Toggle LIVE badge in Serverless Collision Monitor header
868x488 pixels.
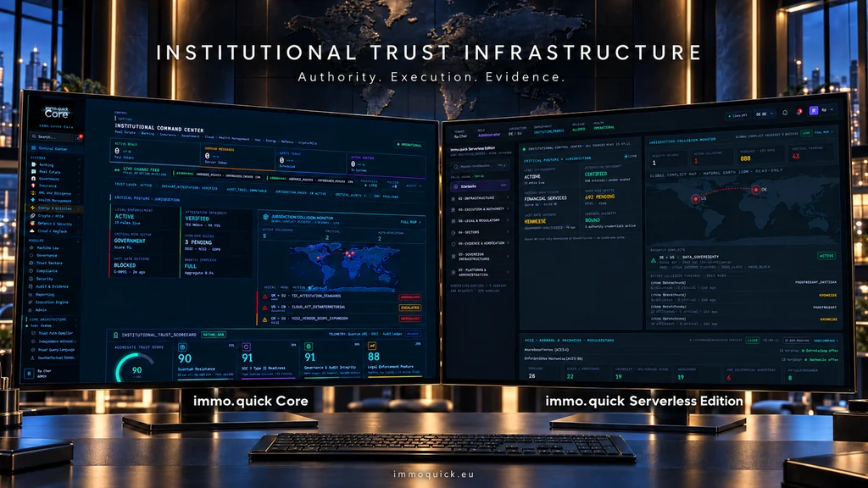pyautogui.click(x=807, y=133)
